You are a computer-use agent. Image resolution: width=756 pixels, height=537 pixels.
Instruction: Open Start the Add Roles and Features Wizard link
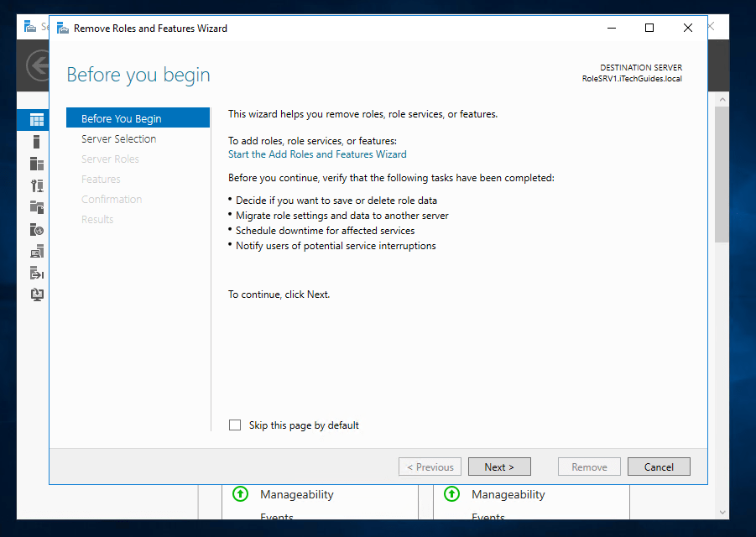(x=317, y=154)
